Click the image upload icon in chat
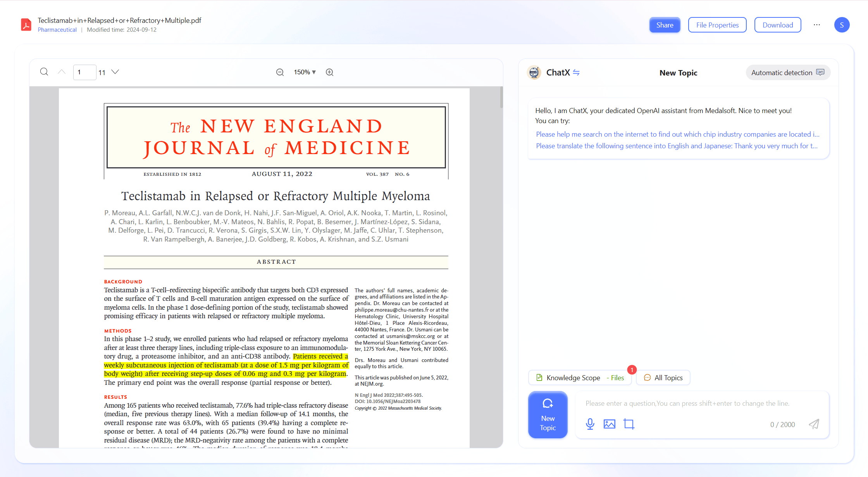 pos(609,424)
